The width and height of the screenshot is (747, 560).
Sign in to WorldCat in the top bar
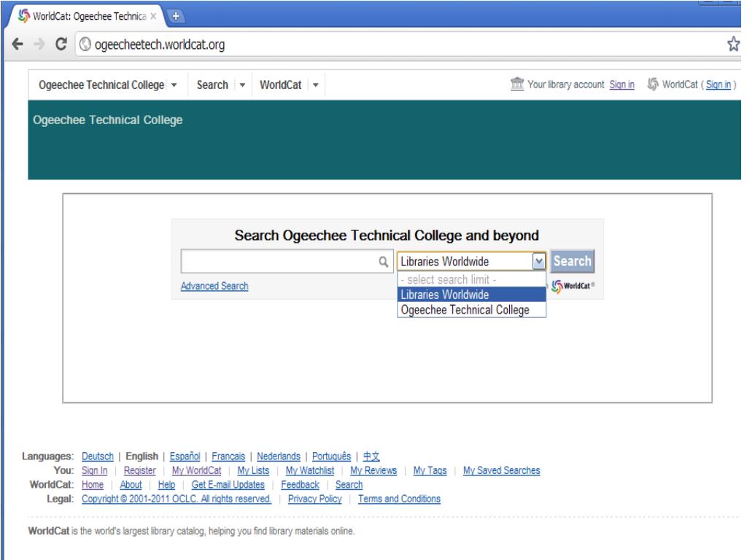719,85
